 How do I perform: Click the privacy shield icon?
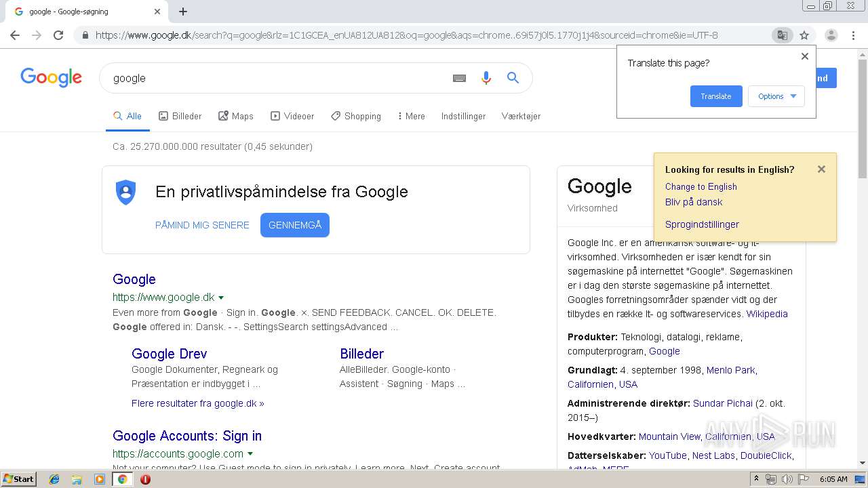click(125, 192)
